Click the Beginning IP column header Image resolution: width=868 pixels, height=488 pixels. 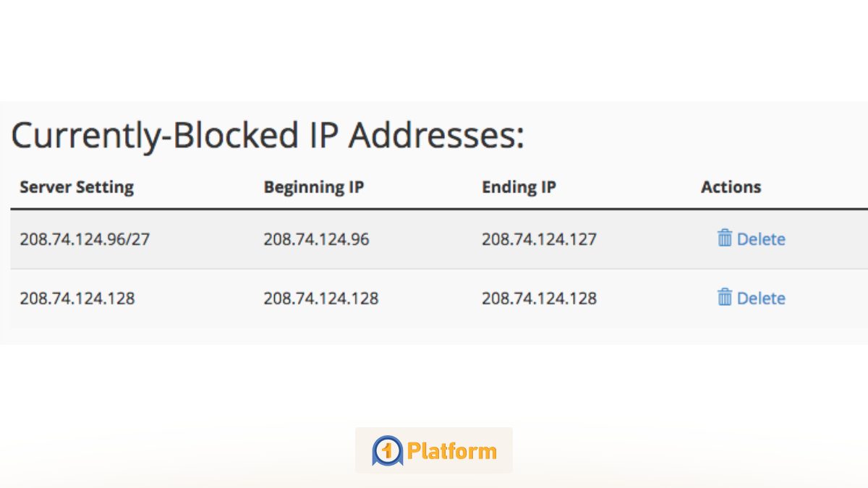coord(313,187)
